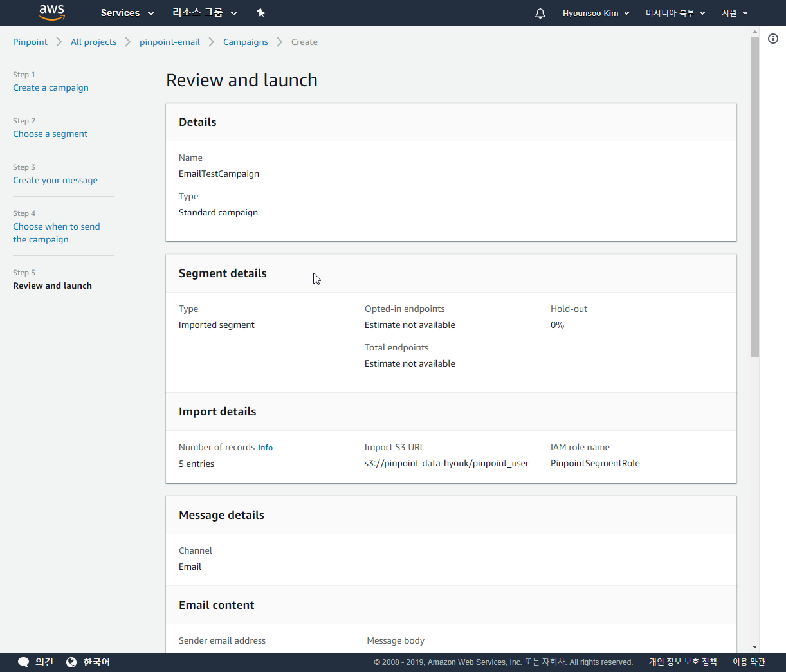Open 이용 약관 terms link
Viewport: 786px width, 672px height.
(x=749, y=662)
